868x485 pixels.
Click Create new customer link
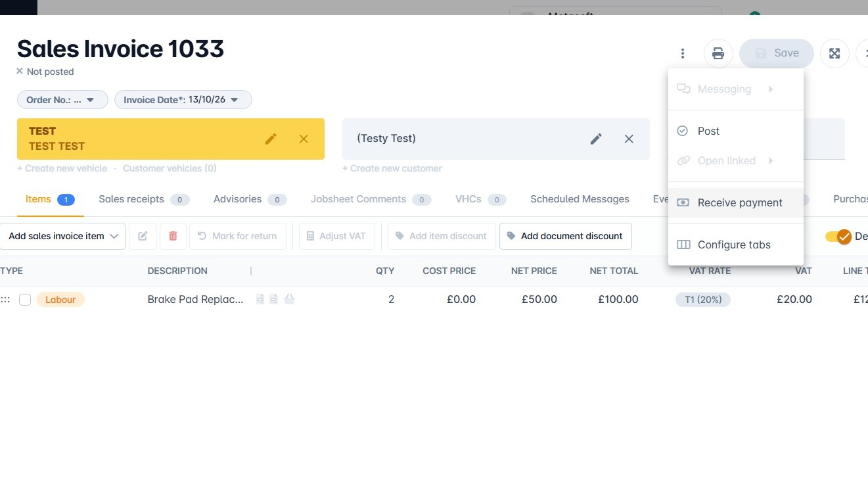pos(392,168)
